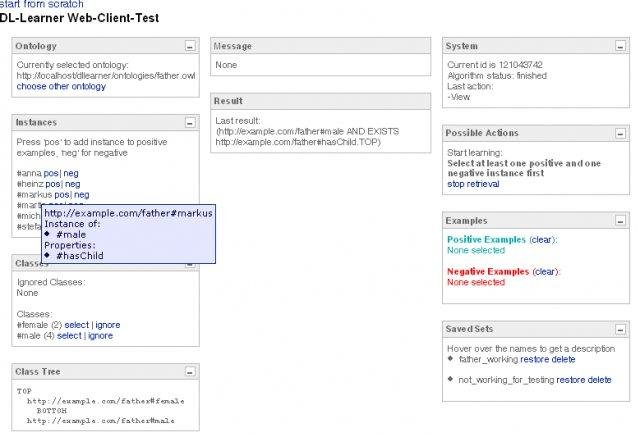Restore the father_working saved set
640x437 pixels.
coord(534,359)
